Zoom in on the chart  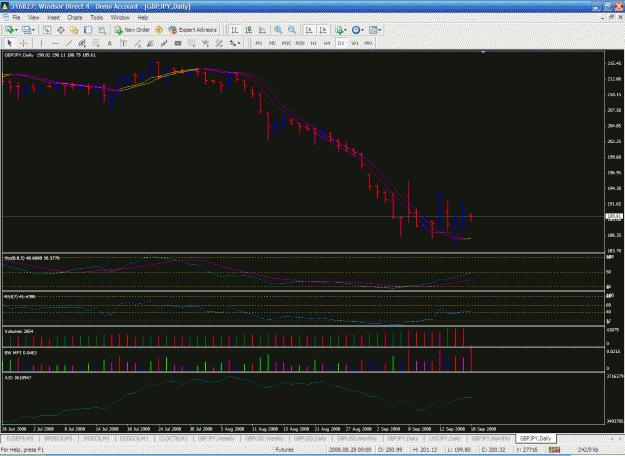point(278,30)
